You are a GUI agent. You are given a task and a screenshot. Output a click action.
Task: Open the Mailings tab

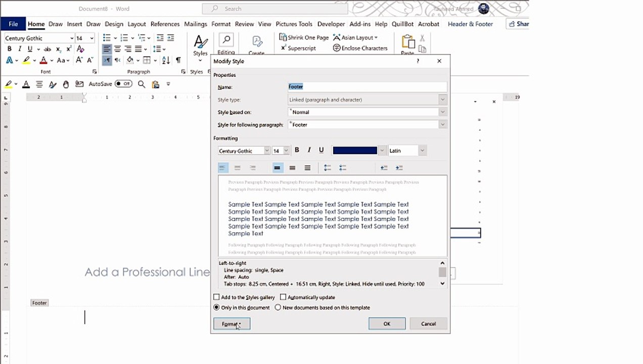195,24
